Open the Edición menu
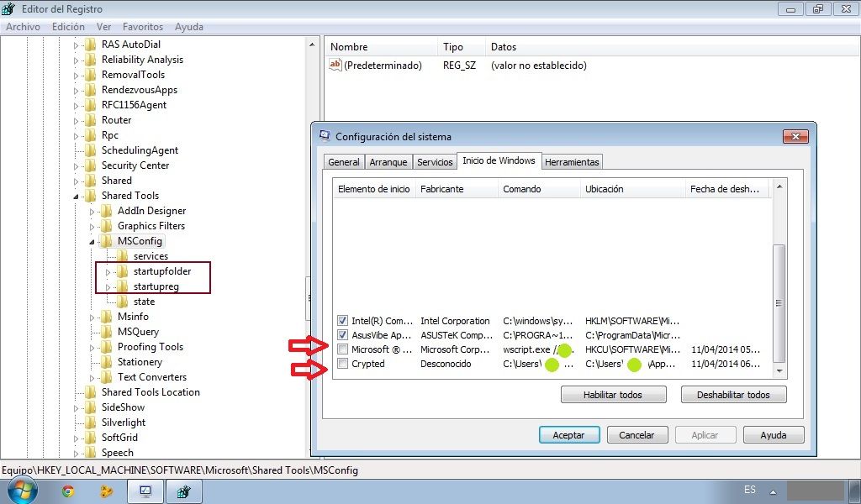Viewport: 861px width, 504px height. [x=68, y=26]
